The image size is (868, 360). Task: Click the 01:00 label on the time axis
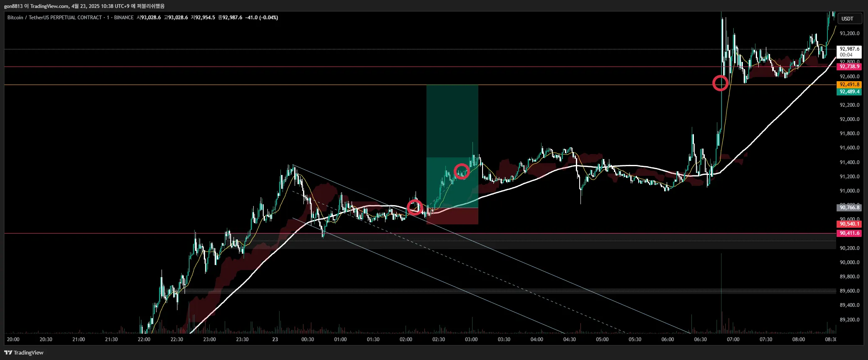coord(340,339)
